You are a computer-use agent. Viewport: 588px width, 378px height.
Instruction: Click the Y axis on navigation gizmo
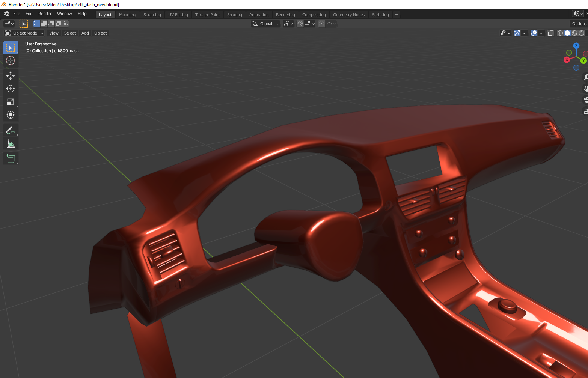pos(584,60)
